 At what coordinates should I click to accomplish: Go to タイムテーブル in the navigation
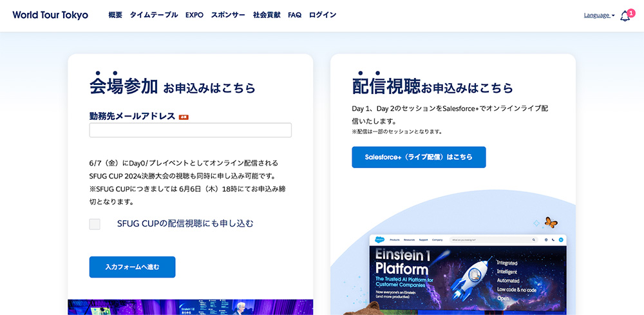pyautogui.click(x=154, y=15)
